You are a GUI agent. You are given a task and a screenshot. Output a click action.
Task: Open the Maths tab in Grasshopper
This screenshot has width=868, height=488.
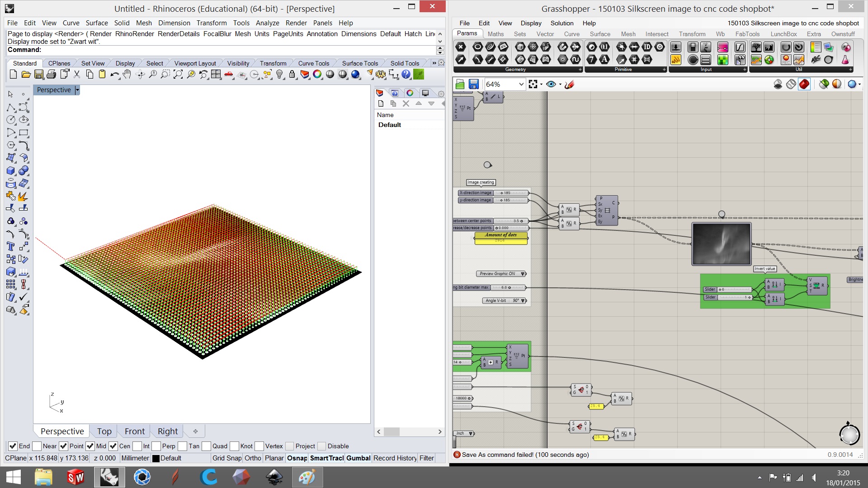(495, 33)
